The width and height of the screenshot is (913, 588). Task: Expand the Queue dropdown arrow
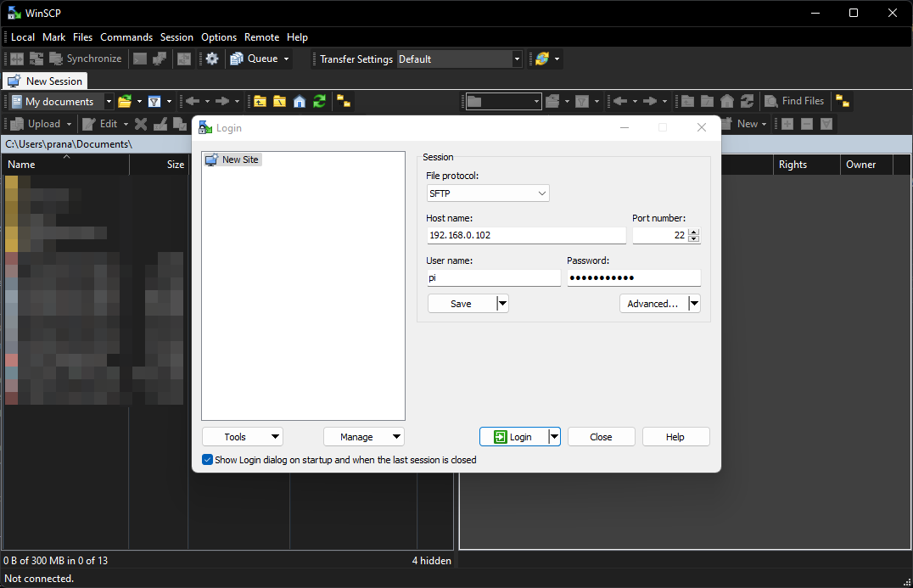(x=286, y=59)
